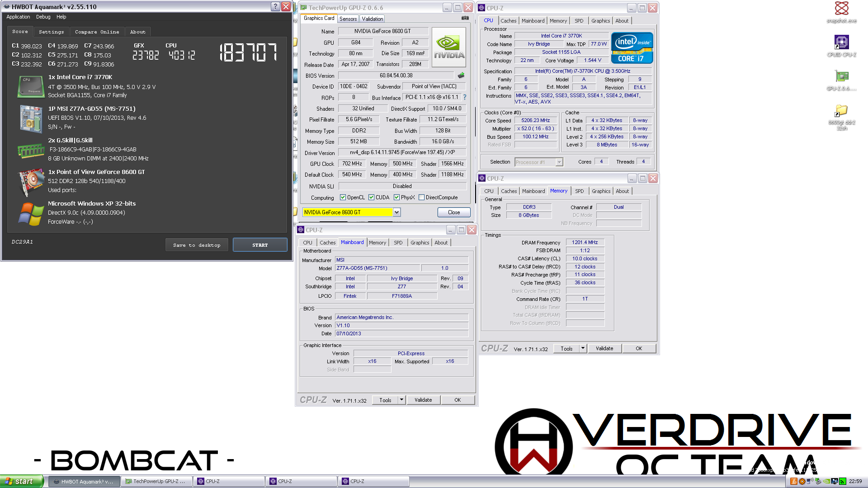Open Caches tab in top CPU-Z window

(508, 21)
